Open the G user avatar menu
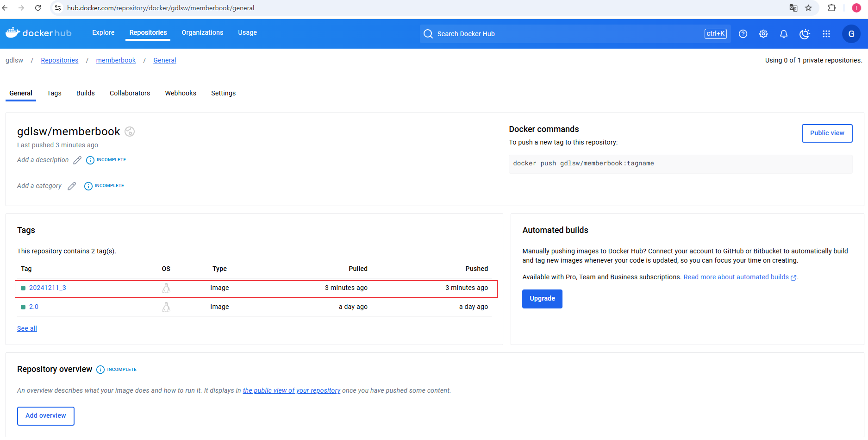 [851, 34]
